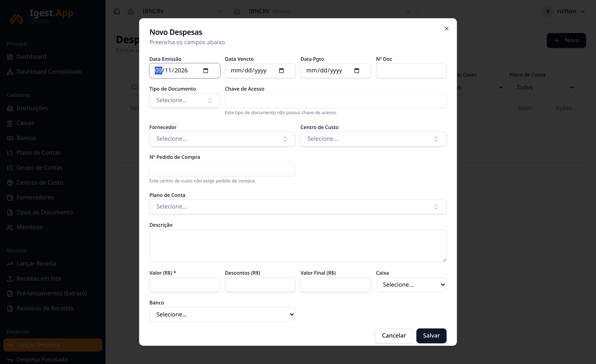596x364 pixels.
Task: Click the Nº Pedido de Compra field
Action: [222, 169]
